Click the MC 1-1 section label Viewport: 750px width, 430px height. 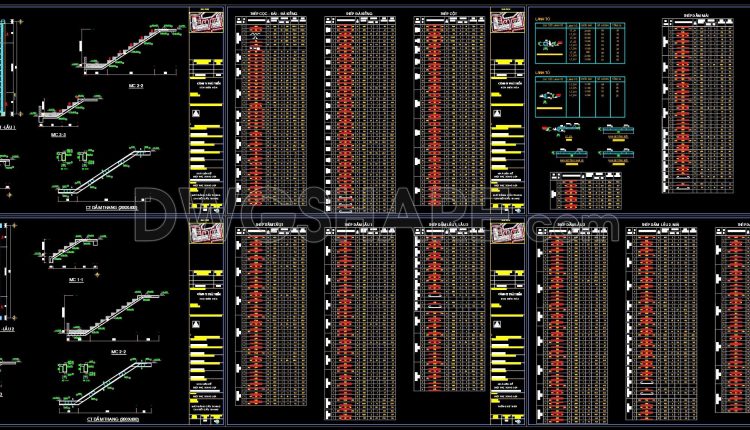77,280
